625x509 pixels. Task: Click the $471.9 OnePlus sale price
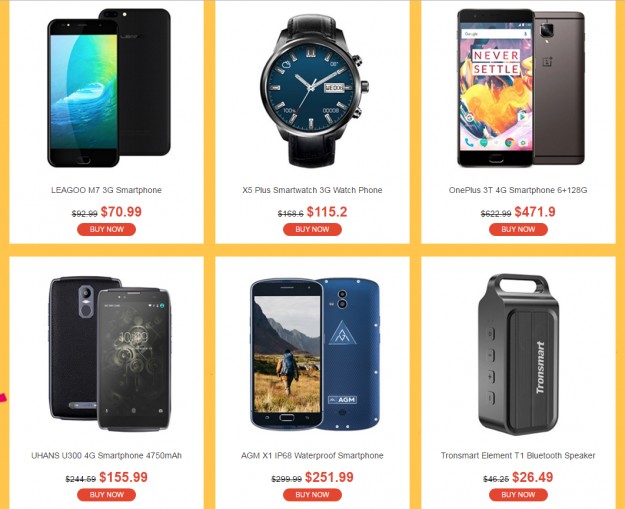535,212
